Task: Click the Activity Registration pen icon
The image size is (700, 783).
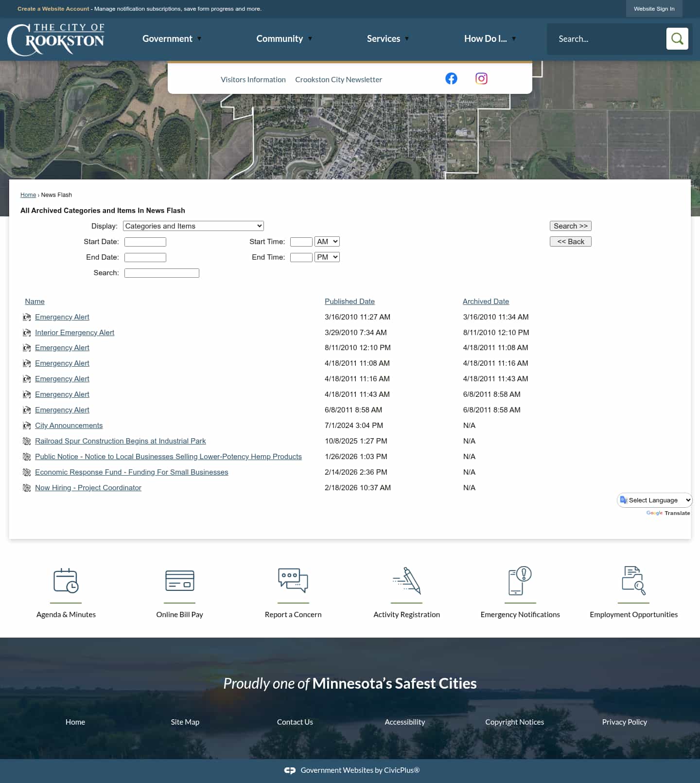Action: (x=406, y=580)
